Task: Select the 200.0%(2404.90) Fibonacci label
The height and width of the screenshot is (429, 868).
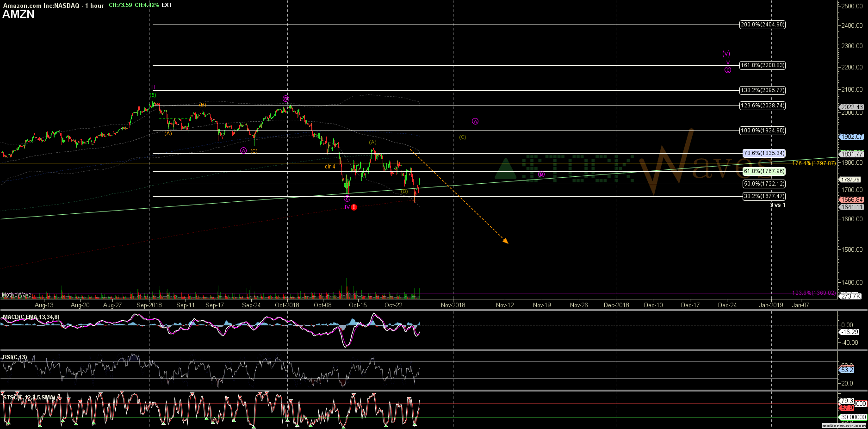Action: coord(763,25)
